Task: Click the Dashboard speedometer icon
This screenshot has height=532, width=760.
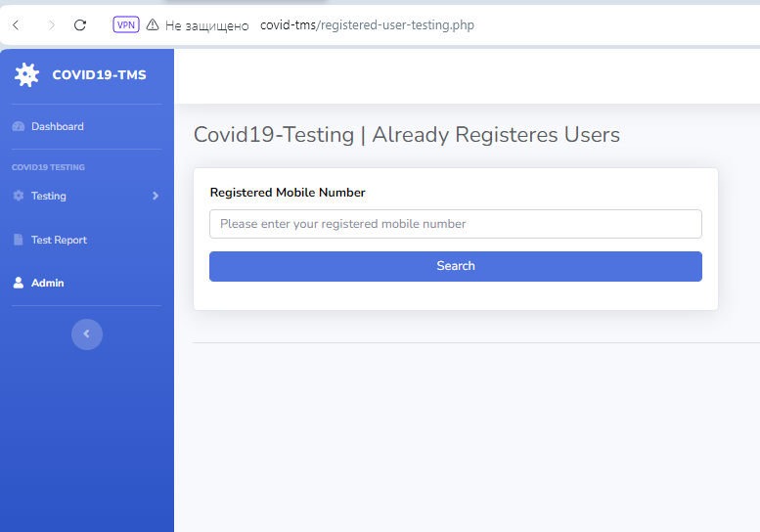Action: [x=18, y=126]
